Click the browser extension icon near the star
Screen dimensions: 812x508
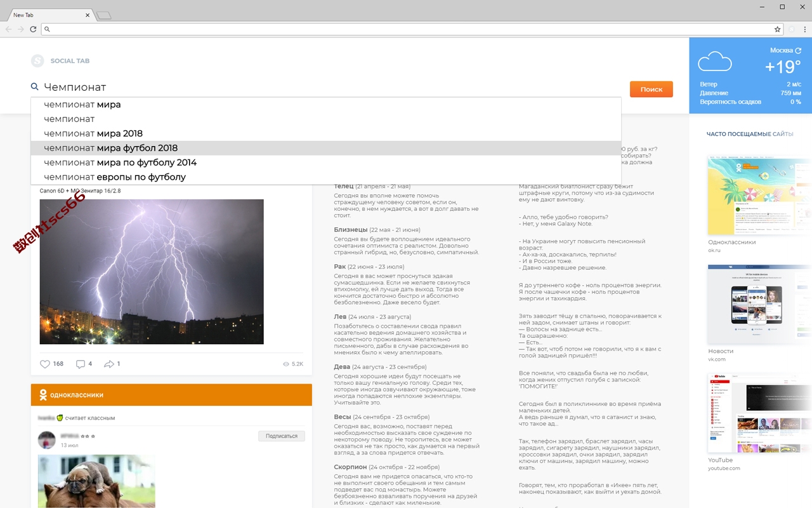792,29
